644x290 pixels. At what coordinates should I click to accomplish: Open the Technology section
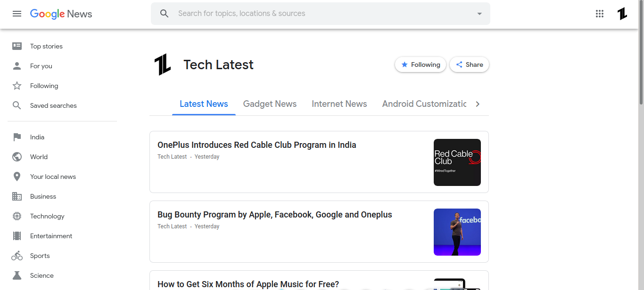(47, 216)
